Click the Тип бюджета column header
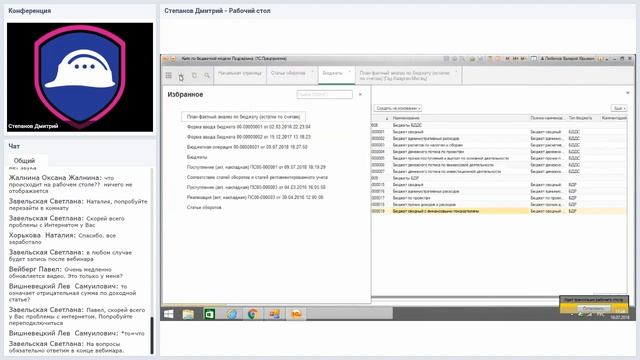The width and height of the screenshot is (640, 360). 583,118
